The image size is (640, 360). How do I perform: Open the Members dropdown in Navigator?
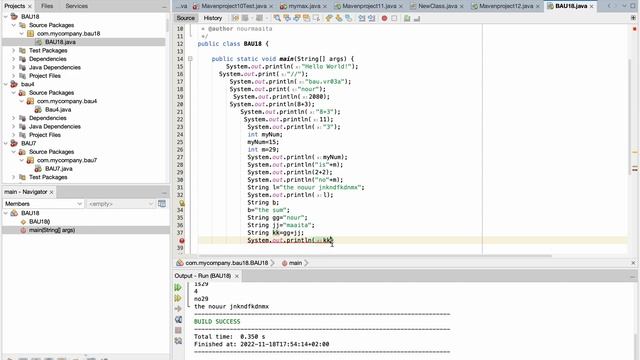43,203
